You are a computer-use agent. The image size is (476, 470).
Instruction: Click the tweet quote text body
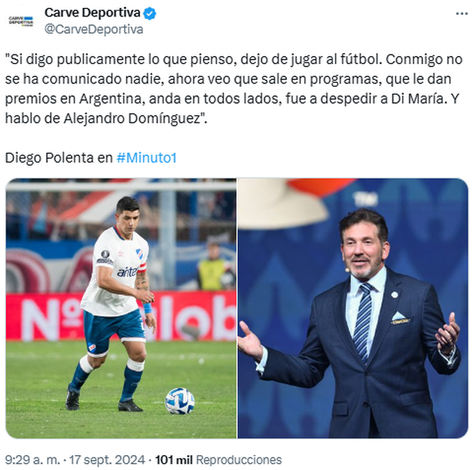(x=234, y=89)
